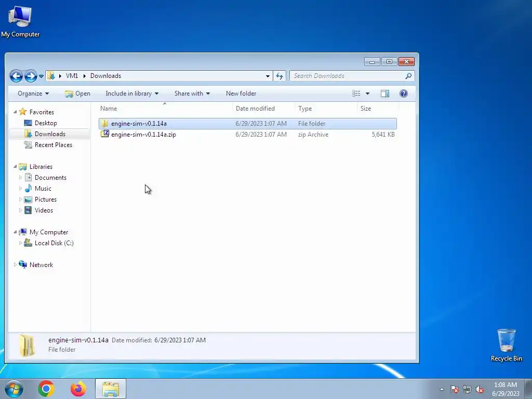Expand the Documents library node
Image resolution: width=532 pixels, height=399 pixels.
coord(20,178)
